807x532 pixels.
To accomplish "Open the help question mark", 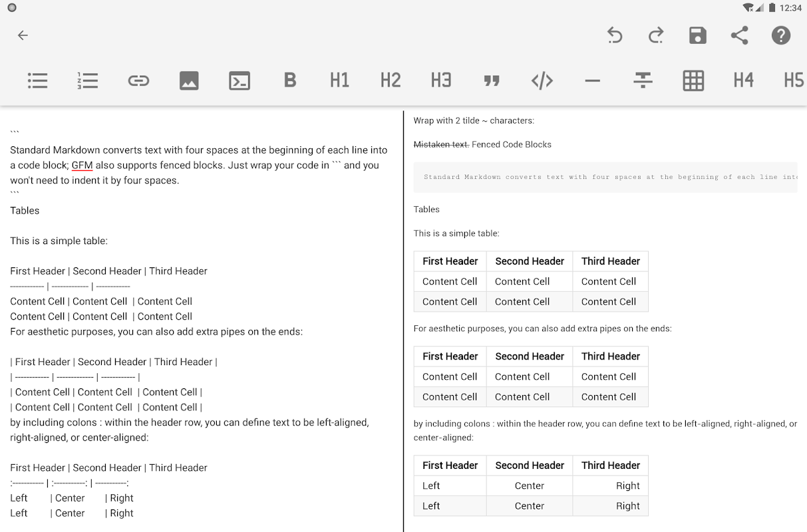I will tap(781, 35).
